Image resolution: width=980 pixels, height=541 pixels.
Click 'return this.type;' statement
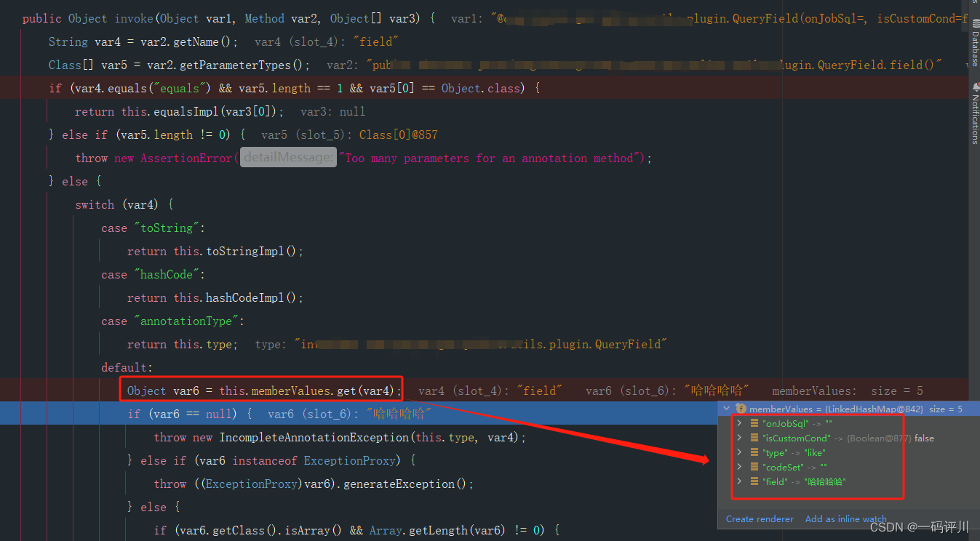point(183,344)
